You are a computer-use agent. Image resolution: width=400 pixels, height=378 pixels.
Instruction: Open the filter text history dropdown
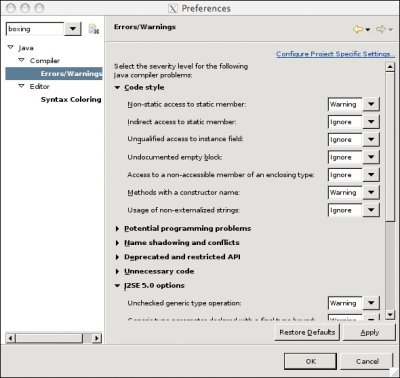tap(73, 29)
